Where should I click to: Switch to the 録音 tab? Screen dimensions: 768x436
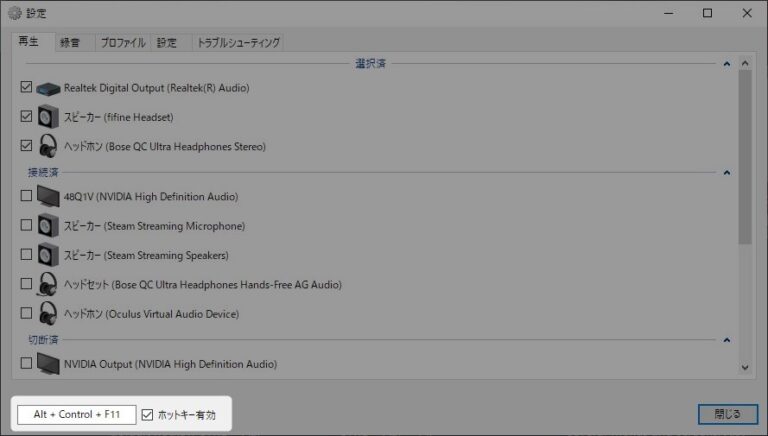click(68, 43)
